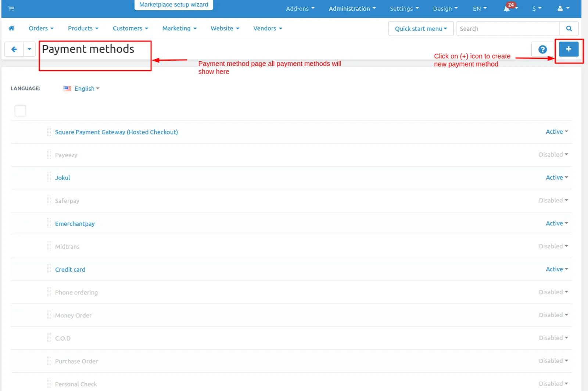Launch the Marketplace setup wizard
Screen dimensions: 588x391
tap(174, 5)
